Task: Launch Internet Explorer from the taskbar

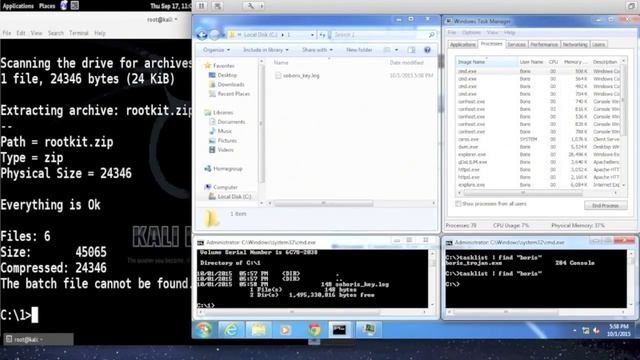Action: pos(231,330)
